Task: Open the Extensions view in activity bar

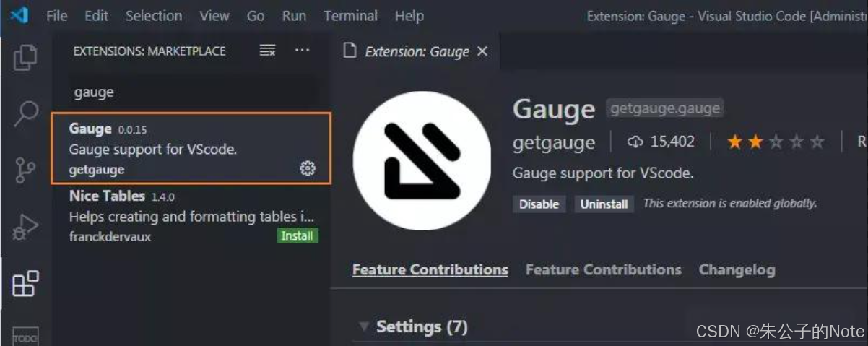Action: pyautogui.click(x=25, y=283)
